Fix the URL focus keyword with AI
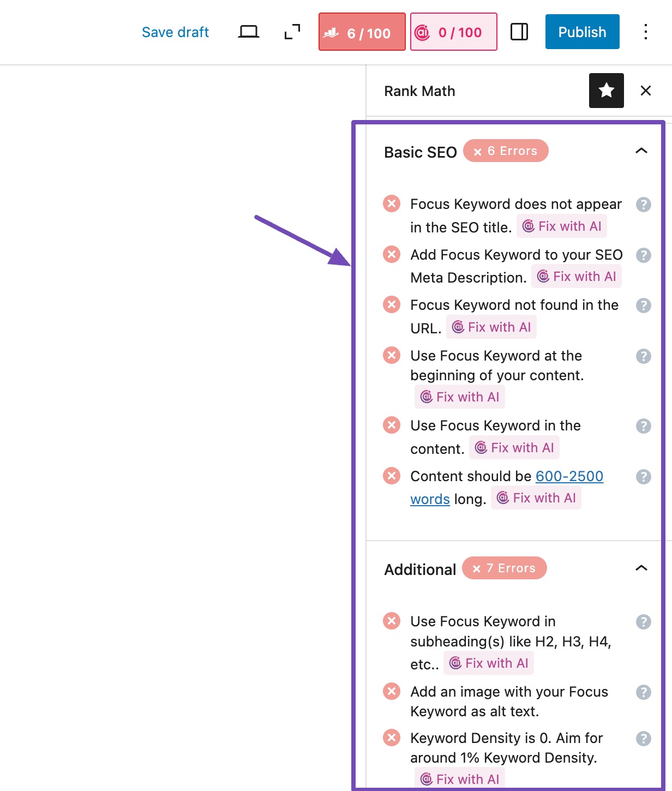The width and height of the screenshot is (672, 791). pos(491,327)
